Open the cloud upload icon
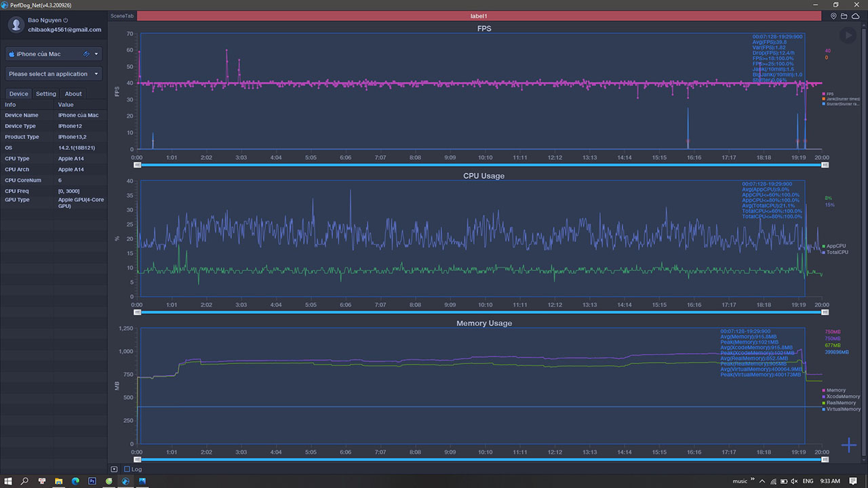The image size is (868, 488). (854, 16)
